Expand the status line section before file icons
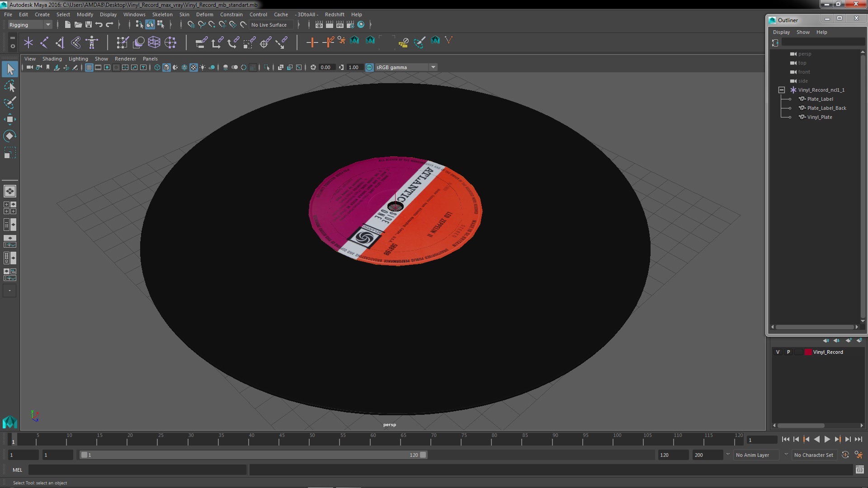Viewport: 868px width, 488px height. [58, 24]
